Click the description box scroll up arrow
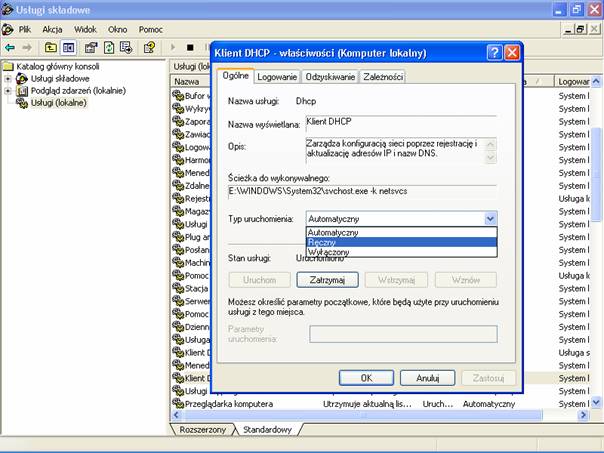Image resolution: width=604 pixels, height=453 pixels. pos(491,144)
